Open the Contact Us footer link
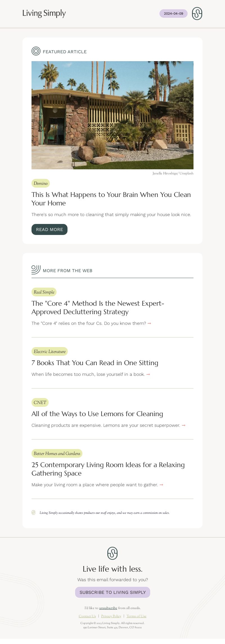This screenshot has width=225, height=644. [x=87, y=616]
